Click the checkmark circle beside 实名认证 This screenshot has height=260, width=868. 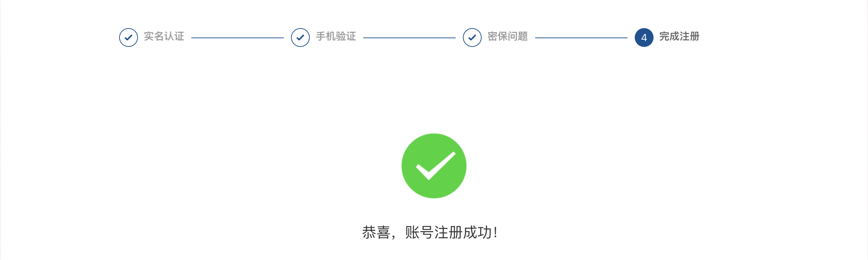pyautogui.click(x=129, y=38)
